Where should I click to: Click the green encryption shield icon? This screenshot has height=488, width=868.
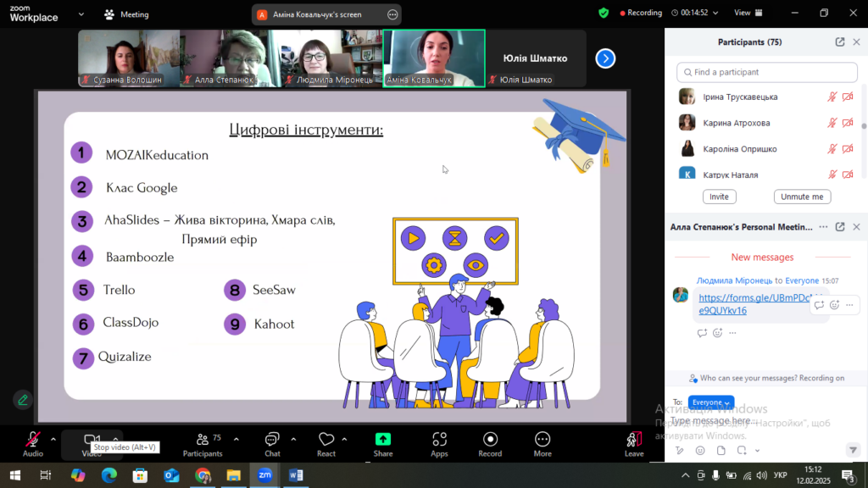tap(604, 14)
